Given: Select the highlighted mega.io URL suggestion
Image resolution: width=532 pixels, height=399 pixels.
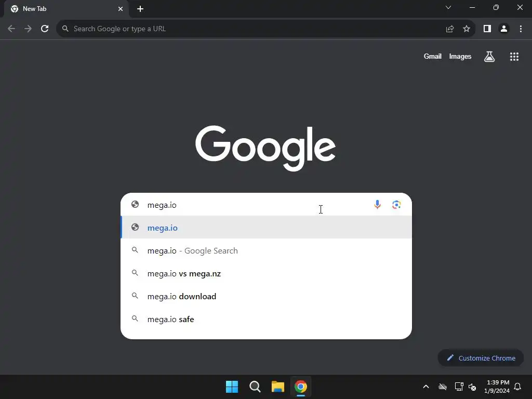Looking at the screenshot, I should click(x=267, y=228).
